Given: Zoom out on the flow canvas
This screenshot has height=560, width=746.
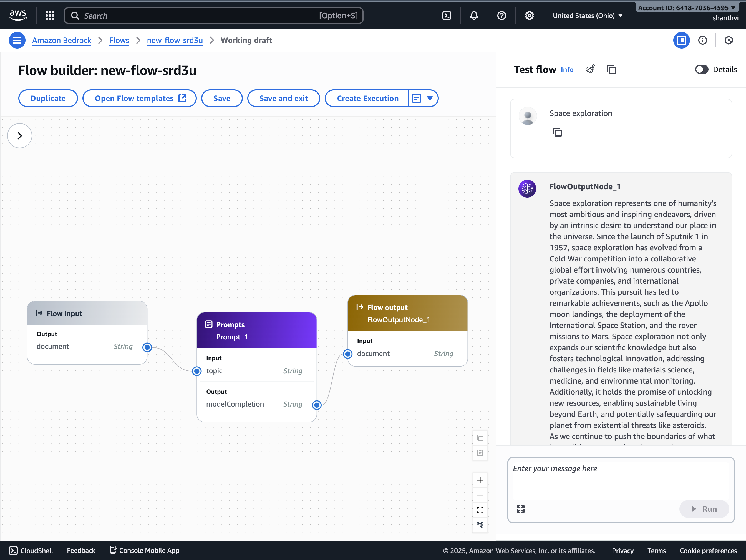Looking at the screenshot, I should coord(480,495).
